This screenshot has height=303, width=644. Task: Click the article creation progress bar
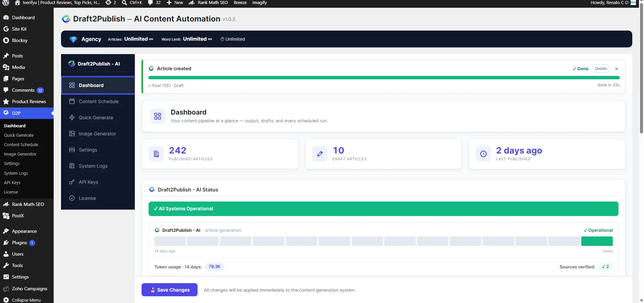click(384, 78)
